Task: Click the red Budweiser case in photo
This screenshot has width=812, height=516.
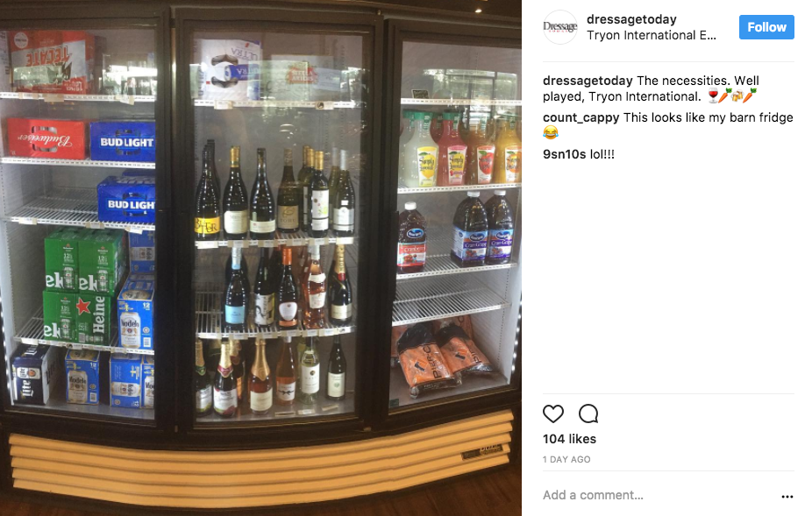Action: point(46,138)
